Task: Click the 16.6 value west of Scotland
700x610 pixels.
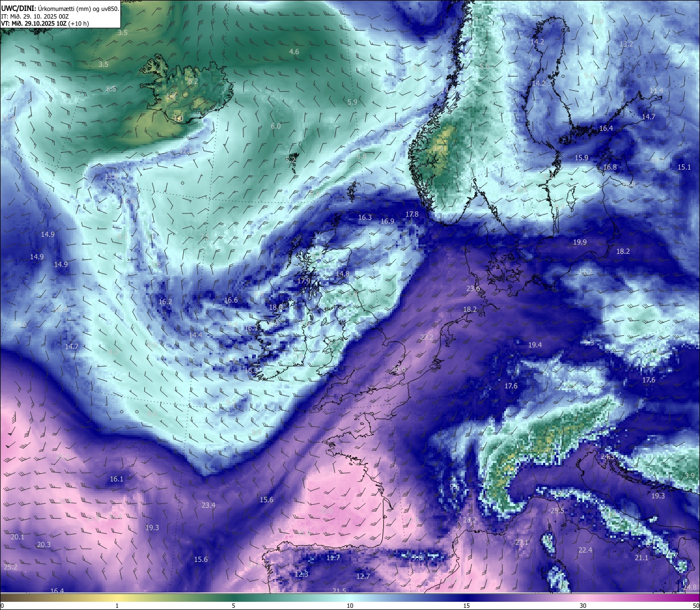Action: (x=231, y=300)
